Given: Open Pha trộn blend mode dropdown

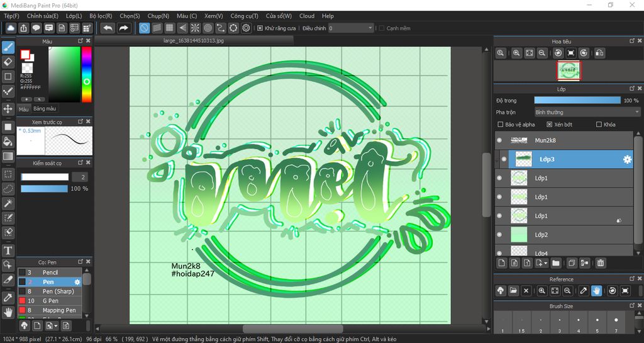Looking at the screenshot, I should (x=587, y=112).
